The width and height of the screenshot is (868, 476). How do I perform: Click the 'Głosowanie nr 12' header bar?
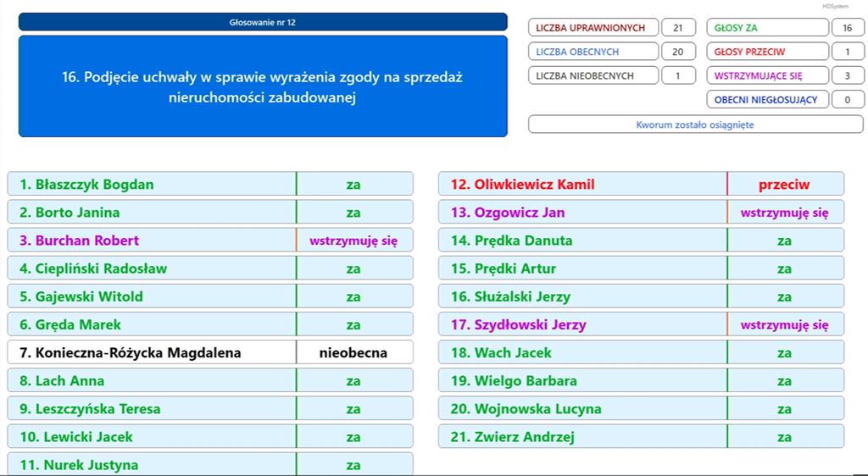(x=263, y=22)
